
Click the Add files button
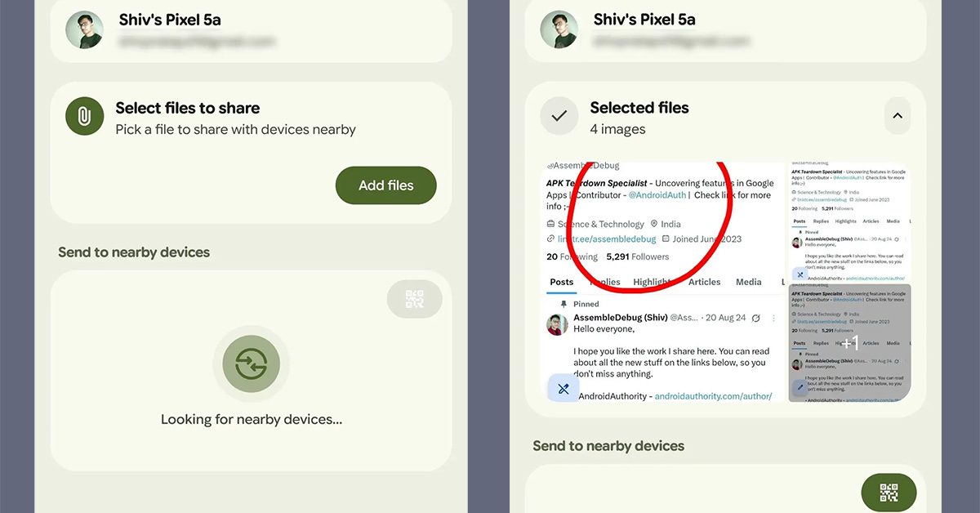click(x=386, y=185)
